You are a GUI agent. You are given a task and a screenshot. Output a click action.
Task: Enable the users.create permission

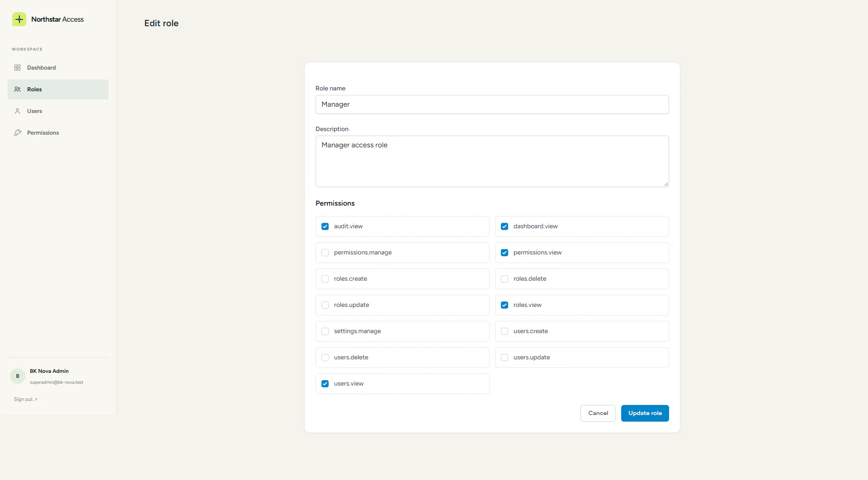[505, 331]
